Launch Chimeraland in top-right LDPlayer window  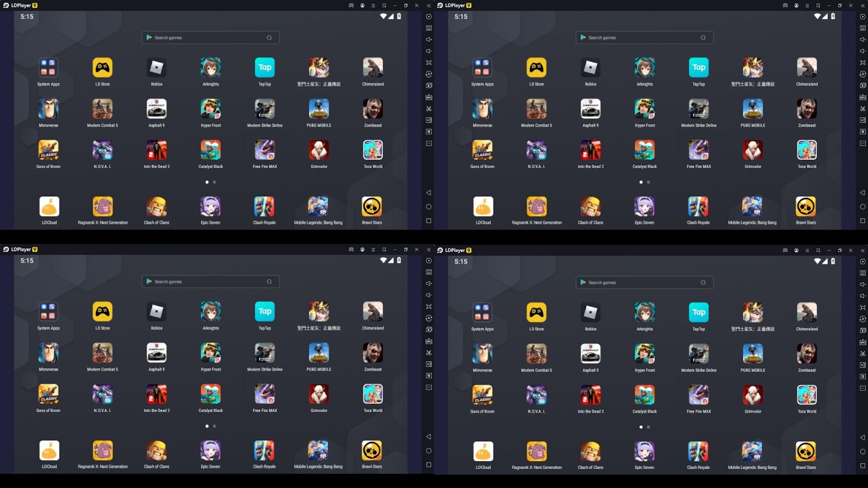807,68
